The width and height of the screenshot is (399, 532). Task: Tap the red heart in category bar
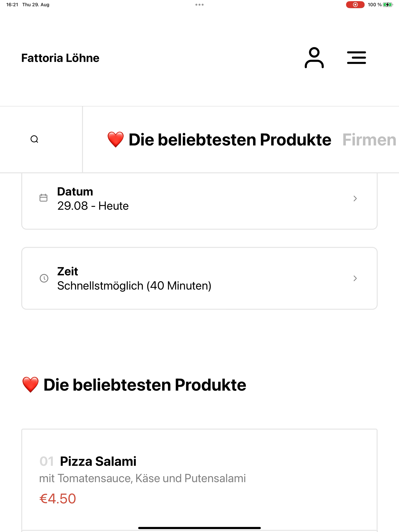[x=116, y=139]
